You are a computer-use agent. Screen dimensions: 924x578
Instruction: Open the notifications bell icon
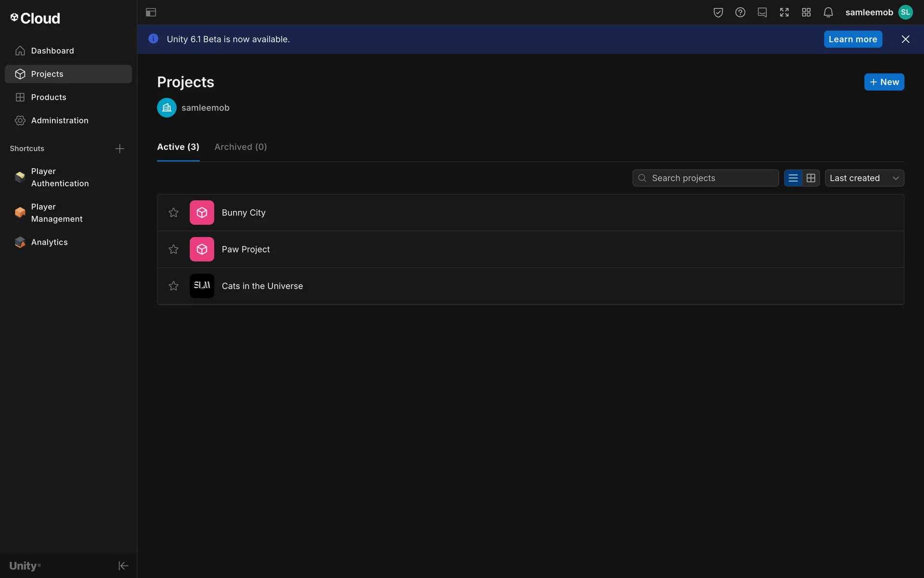828,13
